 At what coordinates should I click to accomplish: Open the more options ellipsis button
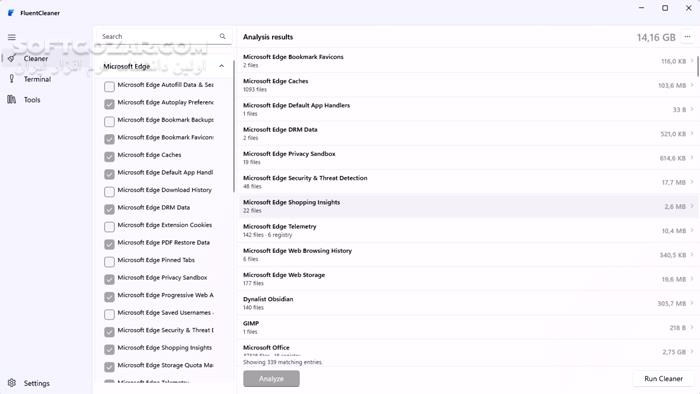688,37
